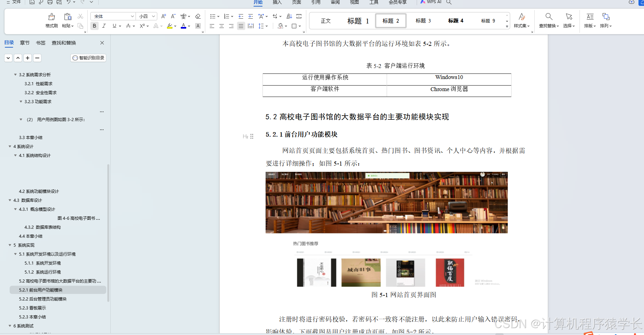This screenshot has height=335, width=644.
Task: Align text right
Action: (x=231, y=26)
